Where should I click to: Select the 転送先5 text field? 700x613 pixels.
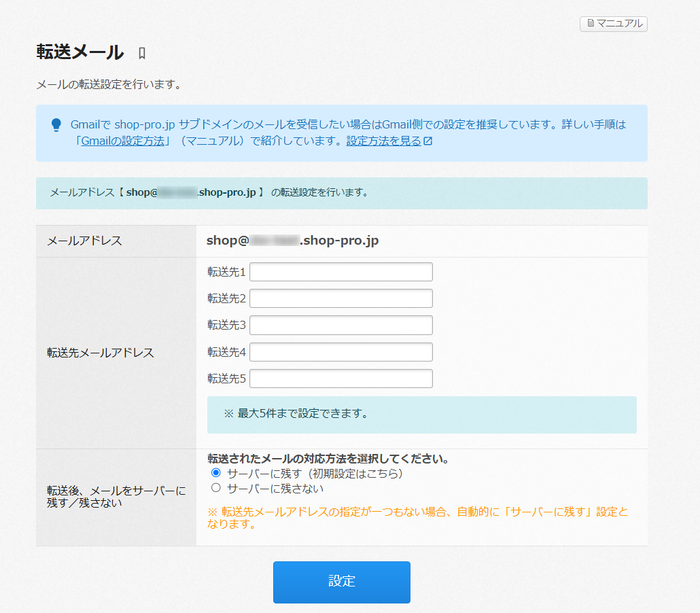point(341,379)
